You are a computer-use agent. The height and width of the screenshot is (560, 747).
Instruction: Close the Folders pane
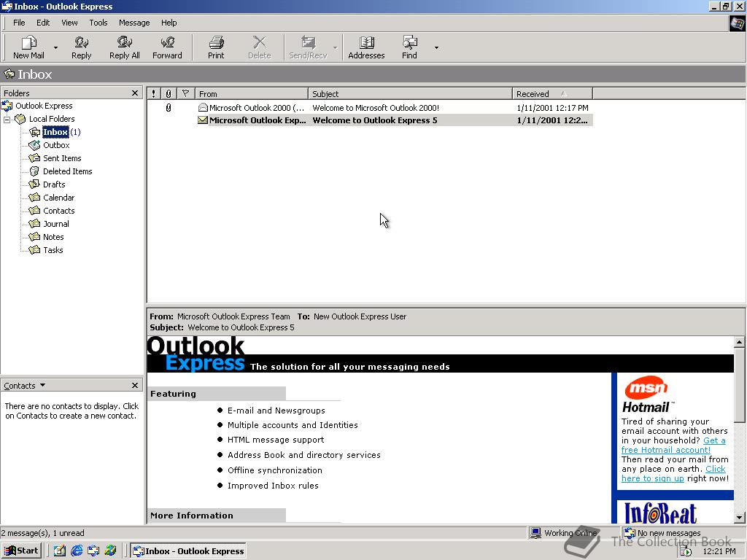coord(135,93)
